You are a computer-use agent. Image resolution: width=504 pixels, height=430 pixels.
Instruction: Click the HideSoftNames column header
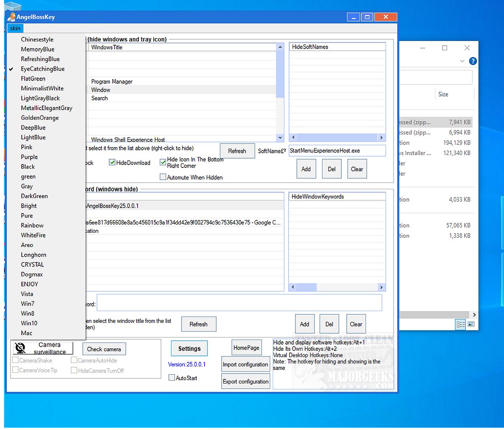[x=337, y=47]
